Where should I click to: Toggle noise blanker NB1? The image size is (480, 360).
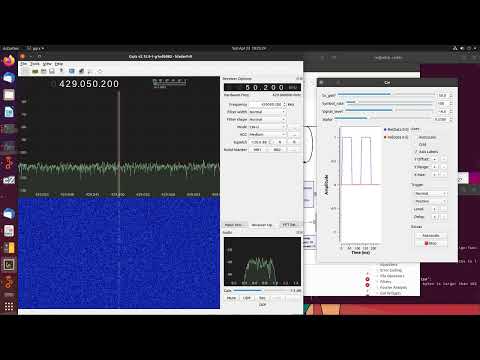[258, 150]
